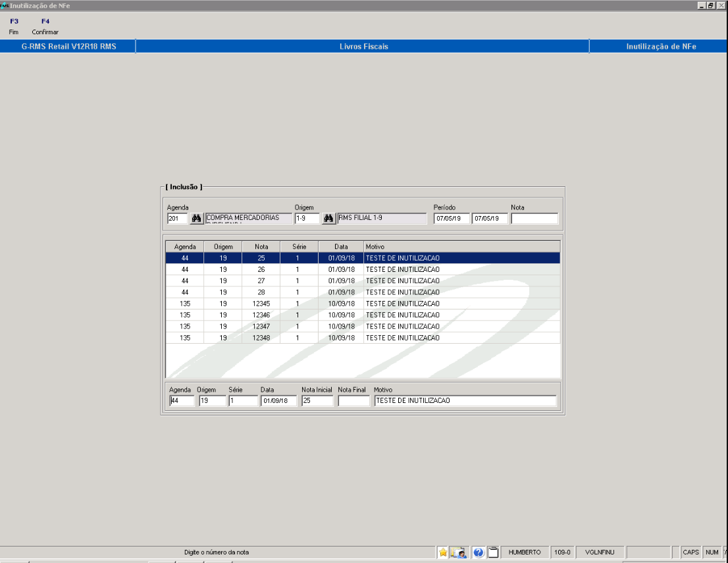Select the row with Nota 28
This screenshot has height=563, width=728.
pos(363,292)
